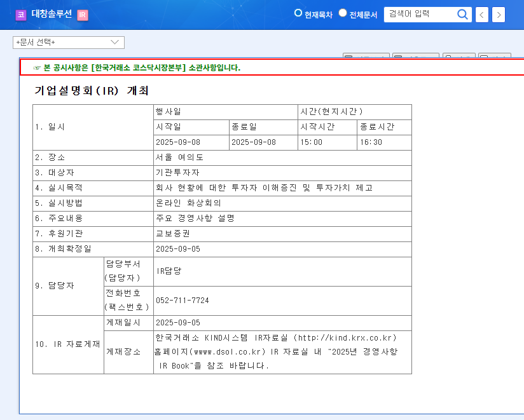Open the +문서 선택+ dropdown
Viewport: 524px width, 420px height.
click(69, 43)
